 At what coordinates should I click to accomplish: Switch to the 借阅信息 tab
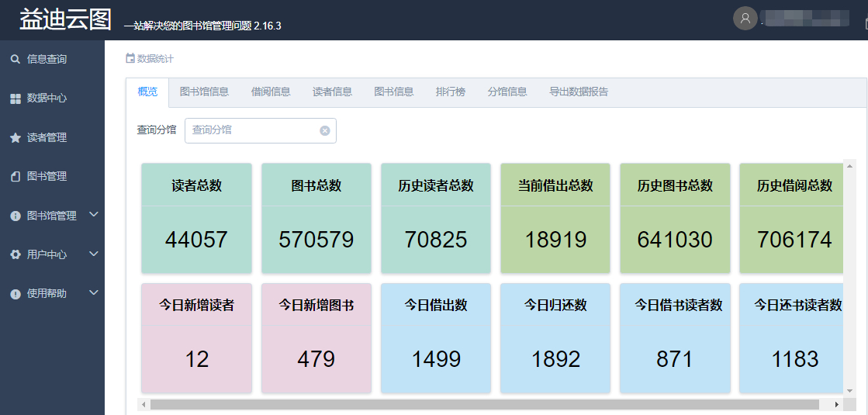pyautogui.click(x=271, y=92)
